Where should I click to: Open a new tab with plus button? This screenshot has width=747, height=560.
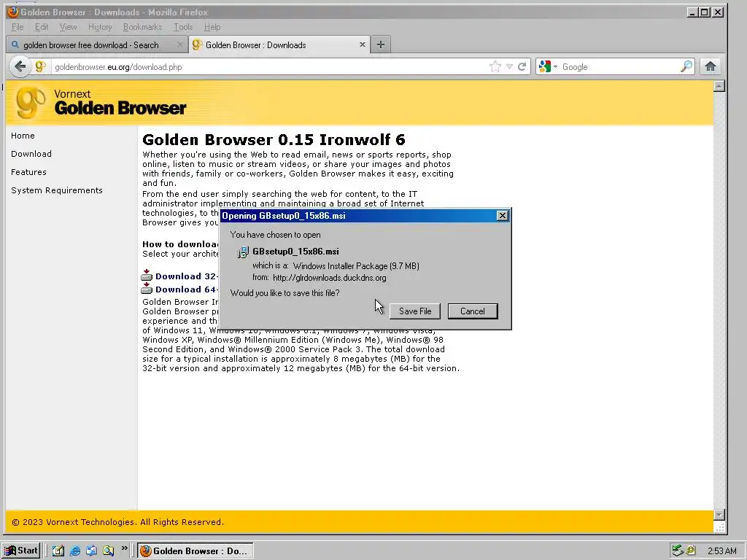tap(380, 44)
